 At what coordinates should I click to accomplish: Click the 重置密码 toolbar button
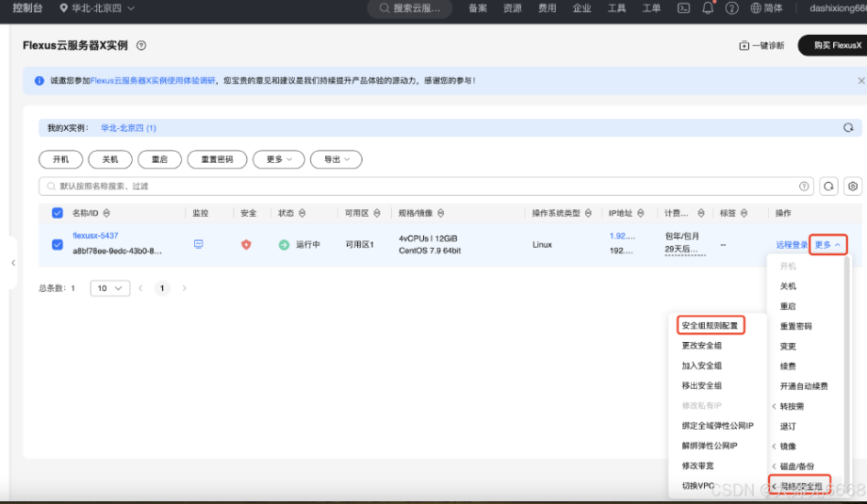tap(218, 159)
